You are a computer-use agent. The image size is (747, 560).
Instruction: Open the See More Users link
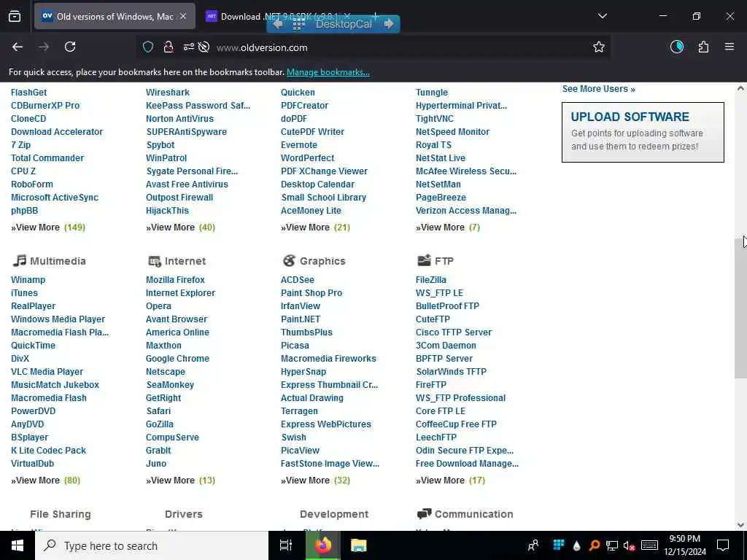click(x=598, y=88)
